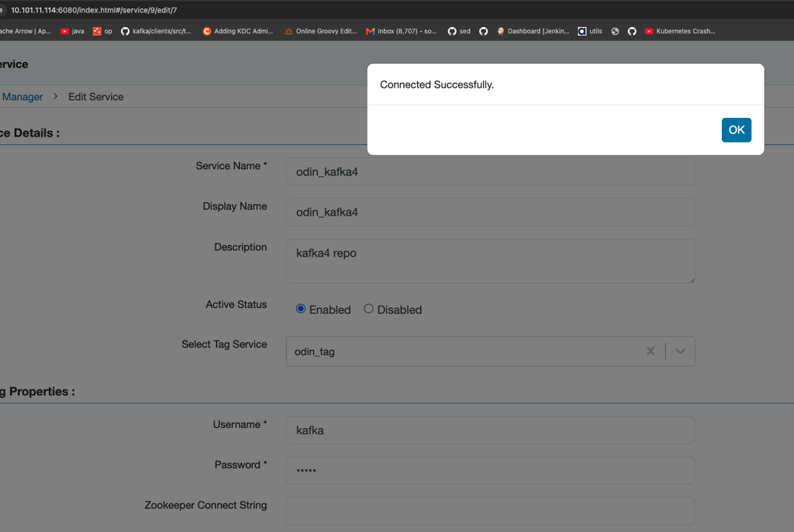
Task: Open the Dashboard Jenkins bookmark
Action: 533,32
